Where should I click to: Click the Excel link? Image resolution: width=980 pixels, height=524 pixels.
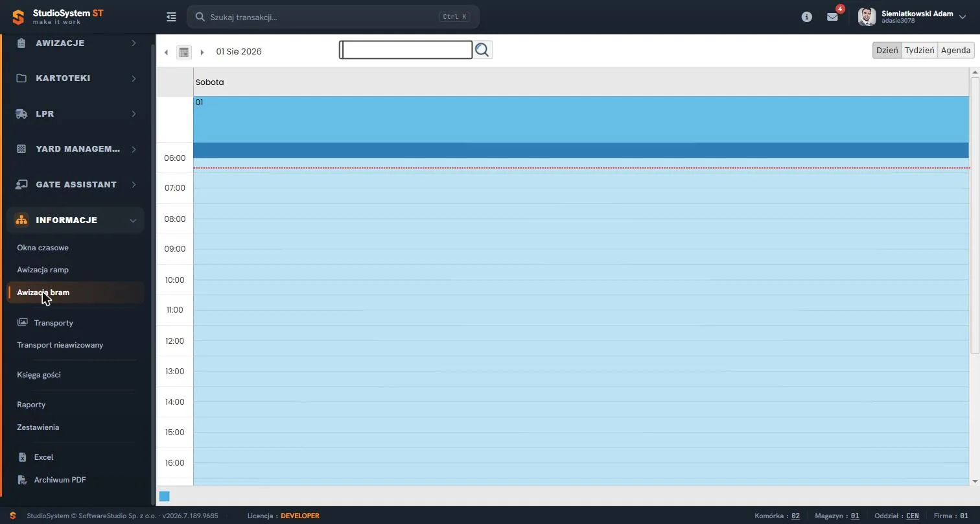click(44, 457)
